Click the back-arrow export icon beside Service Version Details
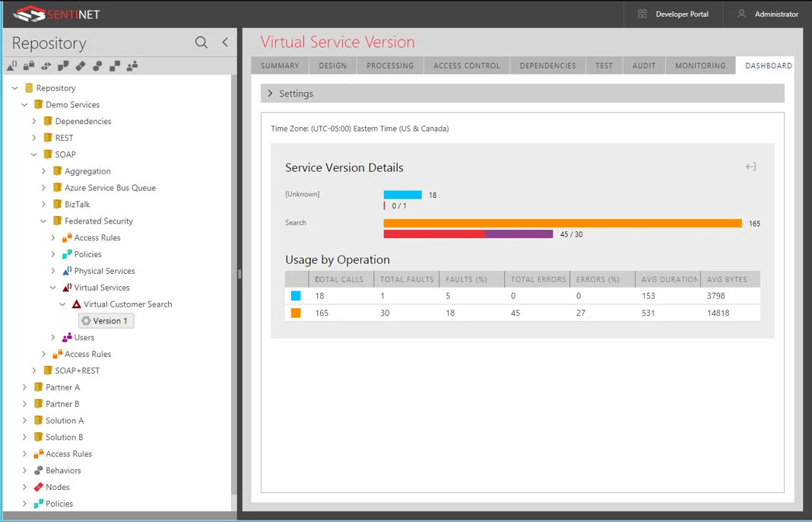Viewport: 812px width, 522px height. click(x=751, y=167)
